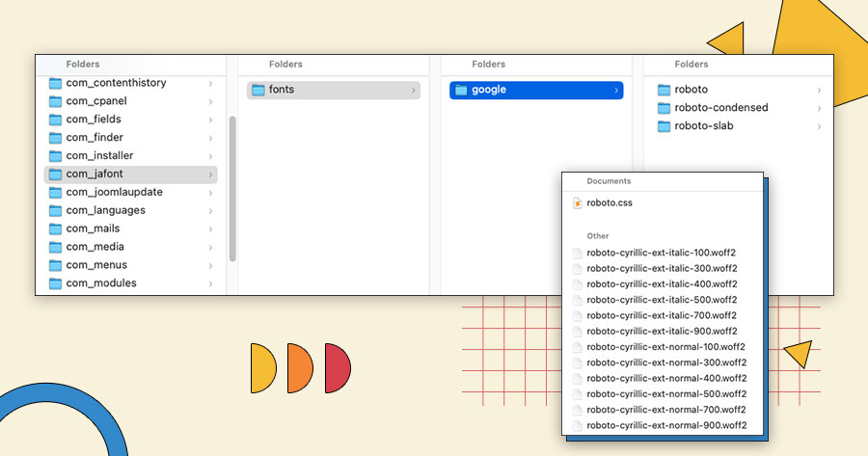Select roboto-cyrillic-ext-italic-500.woff2 file name
The image size is (868, 456).
click(662, 300)
